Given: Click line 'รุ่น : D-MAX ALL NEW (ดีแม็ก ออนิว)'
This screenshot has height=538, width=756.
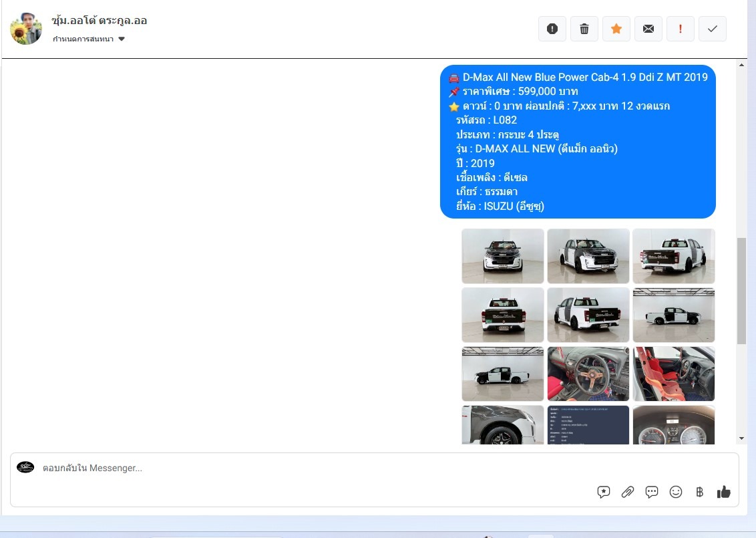Looking at the screenshot, I should click(x=537, y=148).
